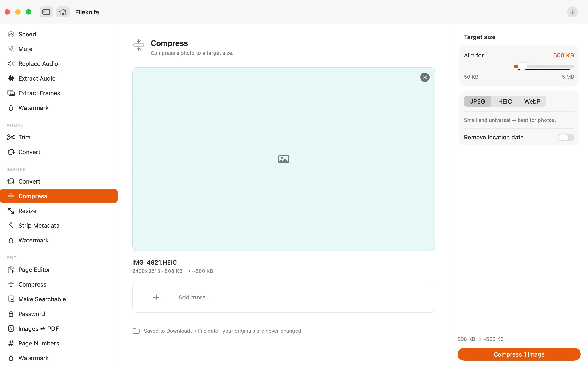Select the JPEG format tab

478,101
